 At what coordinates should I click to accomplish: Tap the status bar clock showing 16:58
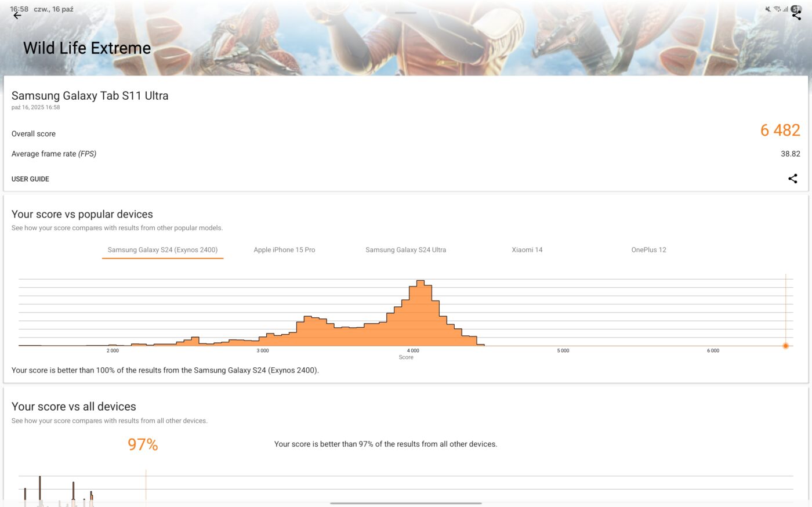(19, 9)
